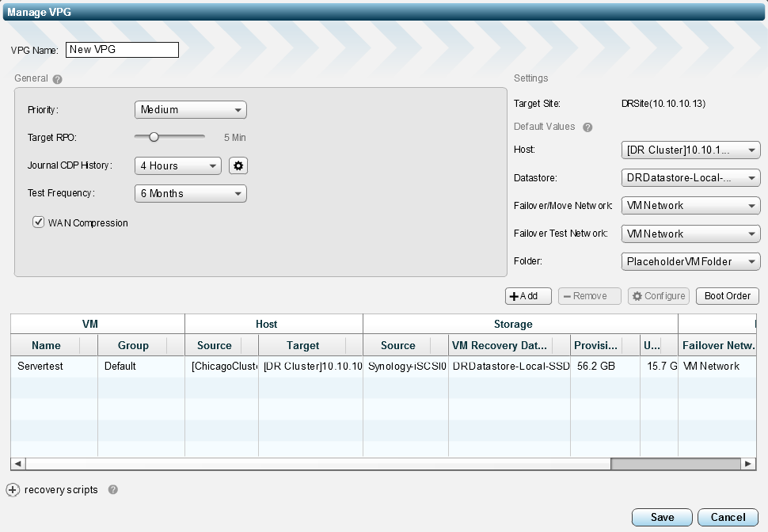The height and width of the screenshot is (532, 768).
Task: Click help icon next to General
Action: click(x=58, y=79)
